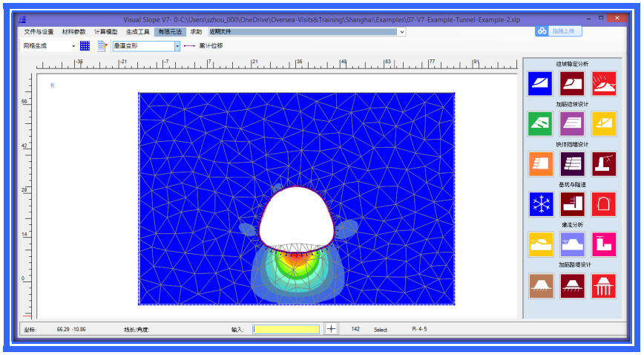The width and height of the screenshot is (644, 355).
Task: Select the blue snowflake icon
Action: [x=540, y=203]
